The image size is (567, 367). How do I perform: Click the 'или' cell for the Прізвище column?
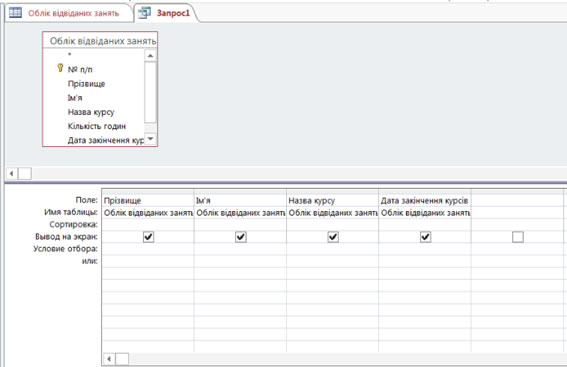(148, 261)
